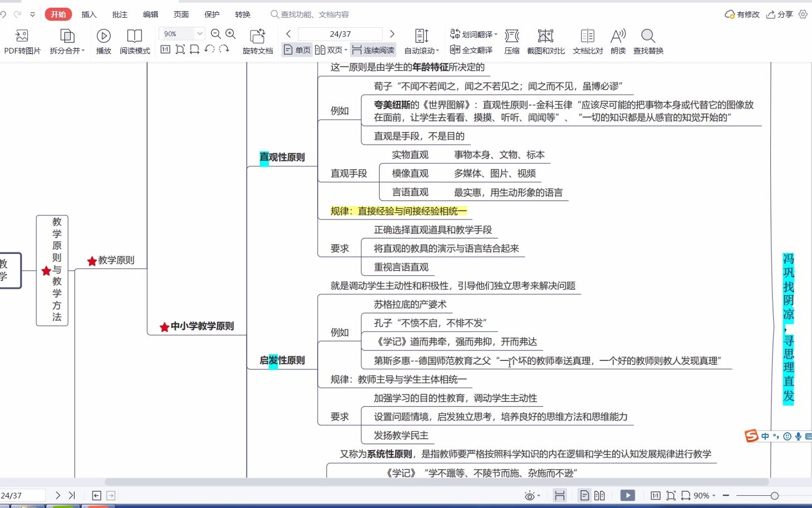
Task: Rotate page clockwise icon
Action: [224, 49]
